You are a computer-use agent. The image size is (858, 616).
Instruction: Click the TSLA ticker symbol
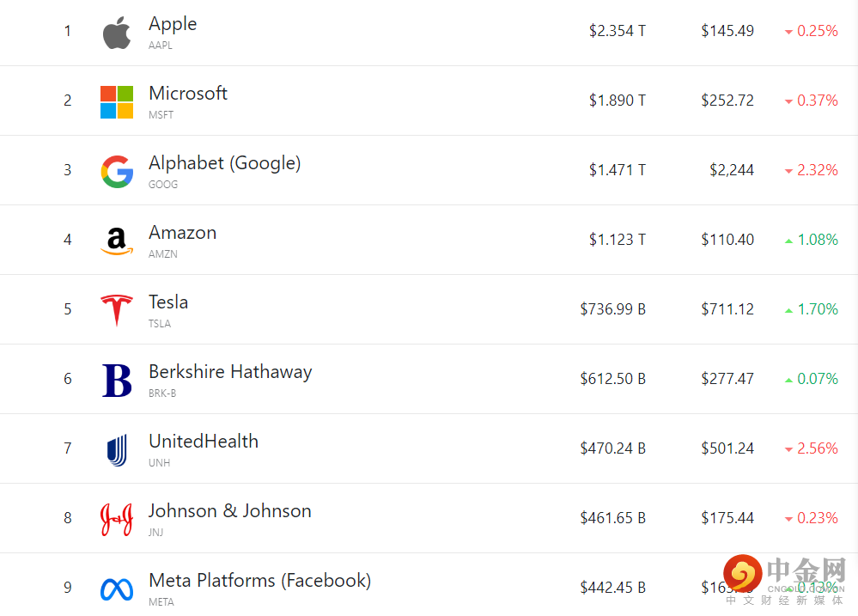click(x=160, y=324)
